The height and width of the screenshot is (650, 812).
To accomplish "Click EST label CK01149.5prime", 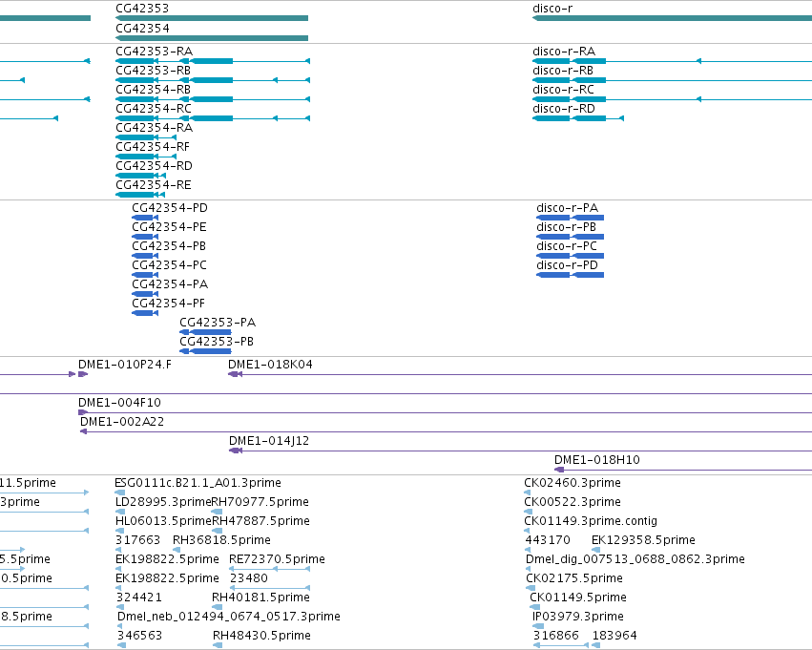I will (x=578, y=598).
